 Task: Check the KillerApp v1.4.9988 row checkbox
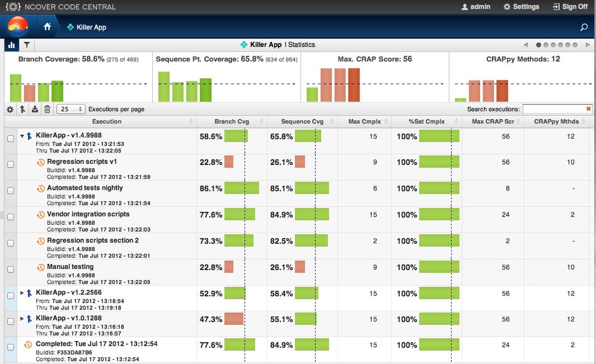pos(11,139)
